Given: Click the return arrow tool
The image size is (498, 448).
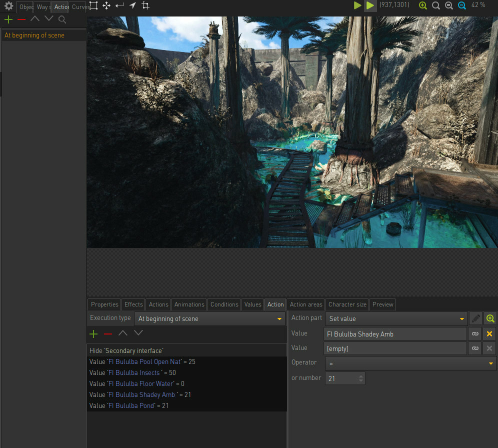Looking at the screenshot, I should (x=119, y=5).
